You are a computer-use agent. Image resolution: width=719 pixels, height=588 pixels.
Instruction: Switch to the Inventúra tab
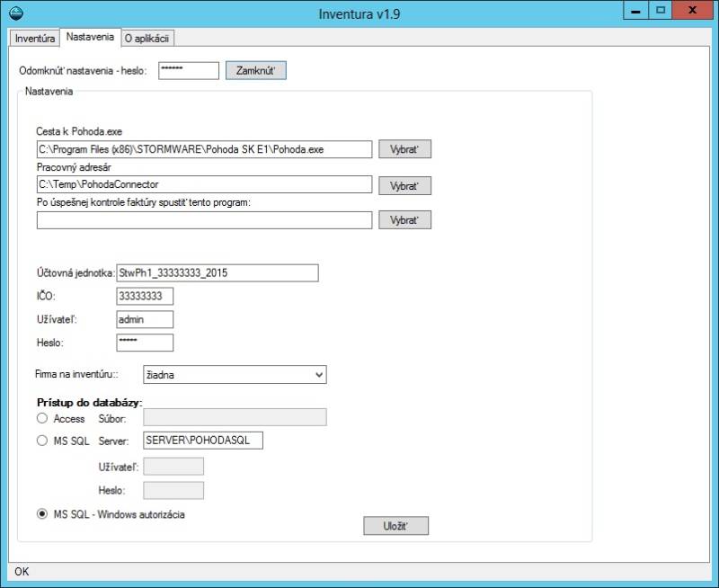pyautogui.click(x=35, y=38)
